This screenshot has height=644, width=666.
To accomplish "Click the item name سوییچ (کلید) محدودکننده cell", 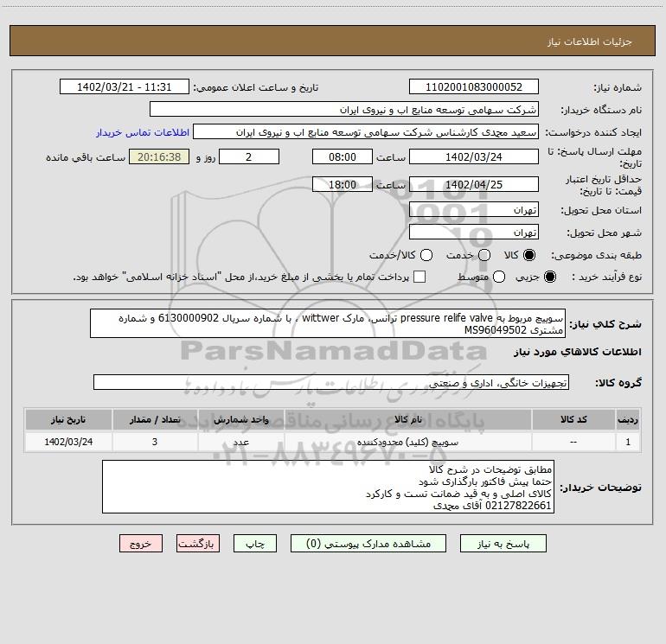I will coord(407,442).
